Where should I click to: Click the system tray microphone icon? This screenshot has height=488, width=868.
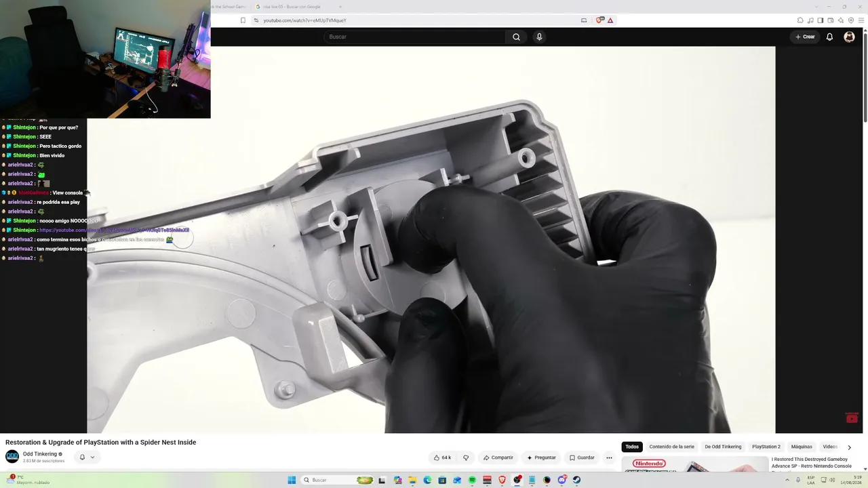798,480
